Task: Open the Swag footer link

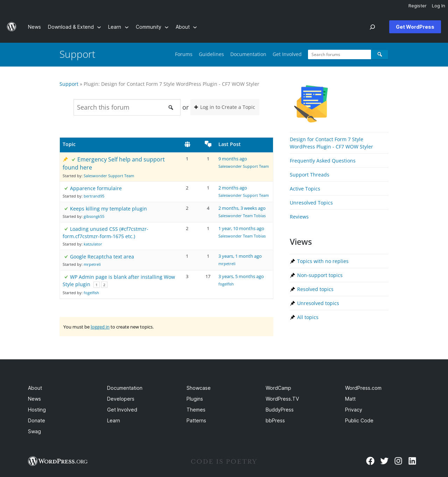Action: click(x=34, y=431)
